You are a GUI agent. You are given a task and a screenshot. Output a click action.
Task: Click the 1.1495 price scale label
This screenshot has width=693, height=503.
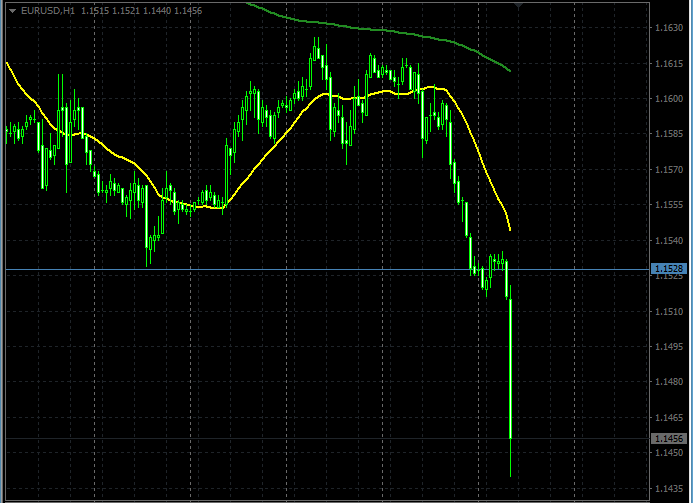pos(669,347)
